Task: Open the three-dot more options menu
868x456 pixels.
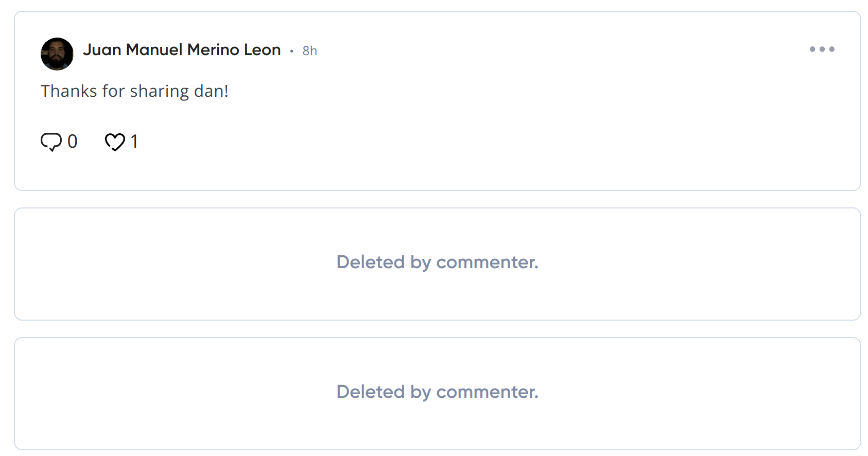Action: (822, 49)
